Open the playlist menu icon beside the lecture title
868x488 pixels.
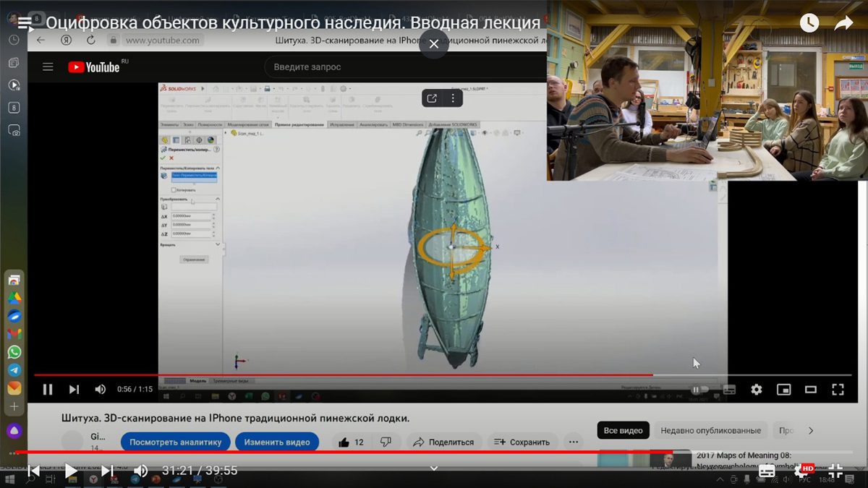25,23
